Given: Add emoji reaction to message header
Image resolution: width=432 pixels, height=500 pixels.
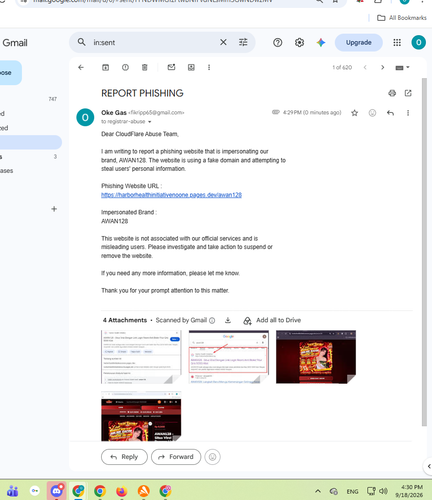Looking at the screenshot, I should [372, 113].
